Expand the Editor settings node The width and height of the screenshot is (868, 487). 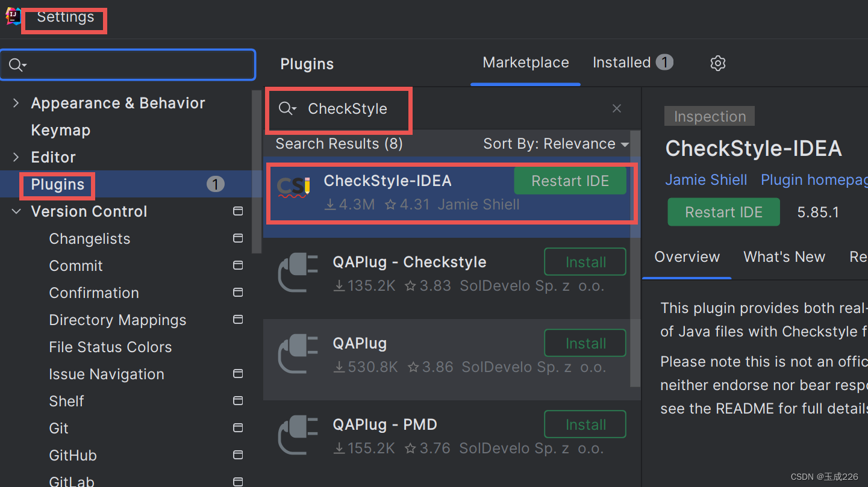point(16,157)
